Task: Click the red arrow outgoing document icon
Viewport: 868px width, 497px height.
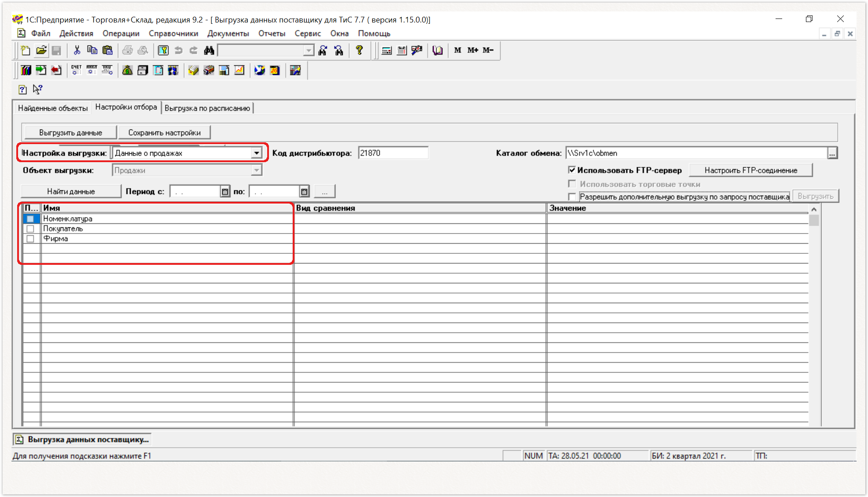Action: tap(56, 70)
